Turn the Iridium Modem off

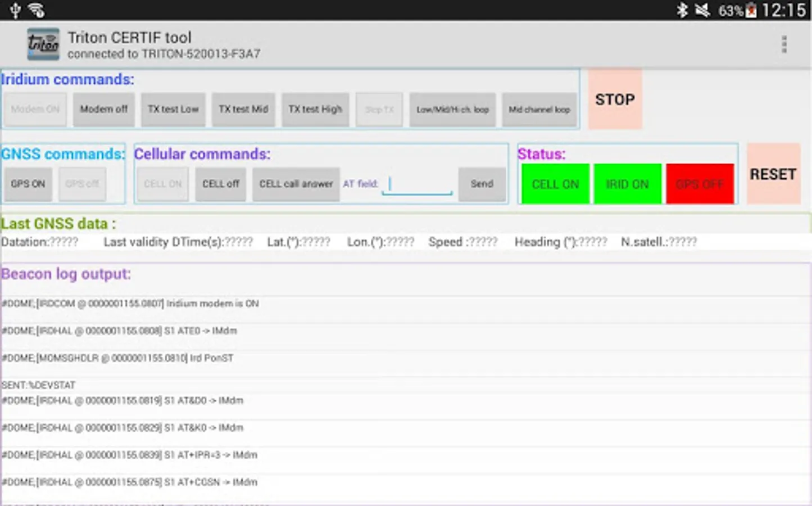point(104,109)
